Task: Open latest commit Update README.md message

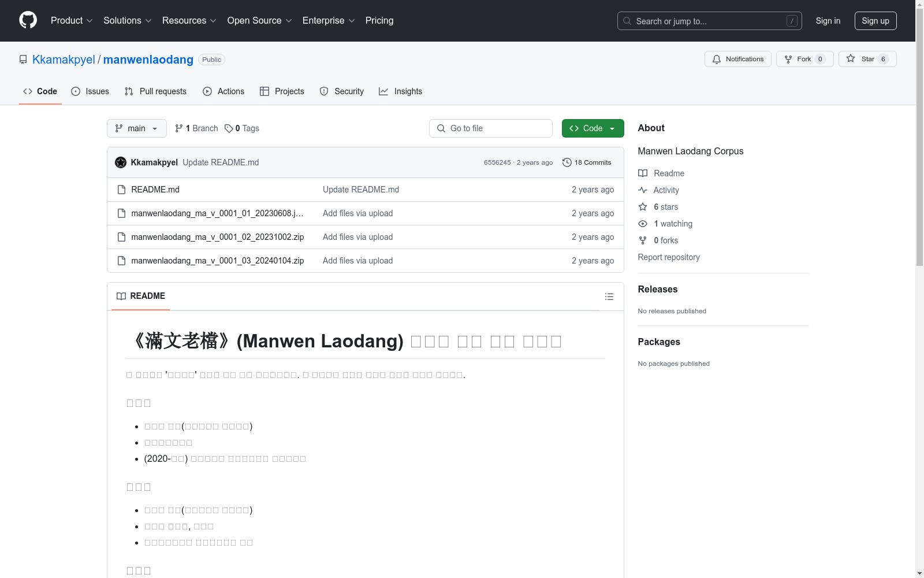Action: [221, 162]
